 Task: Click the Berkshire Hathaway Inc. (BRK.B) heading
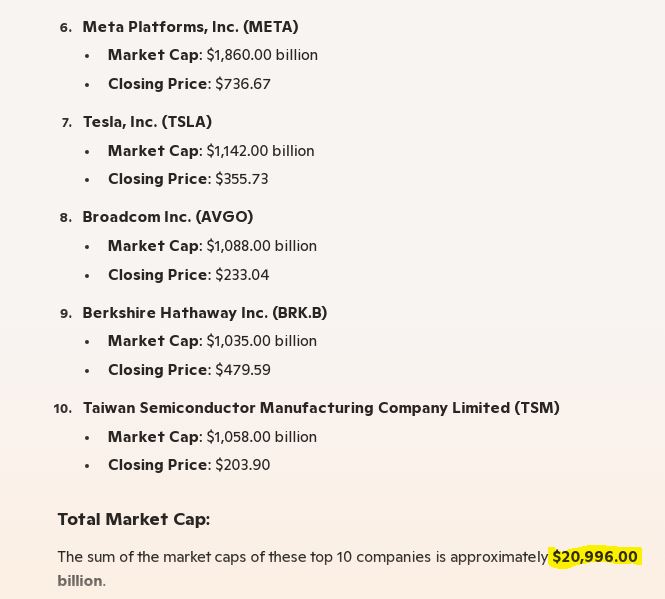point(204,313)
